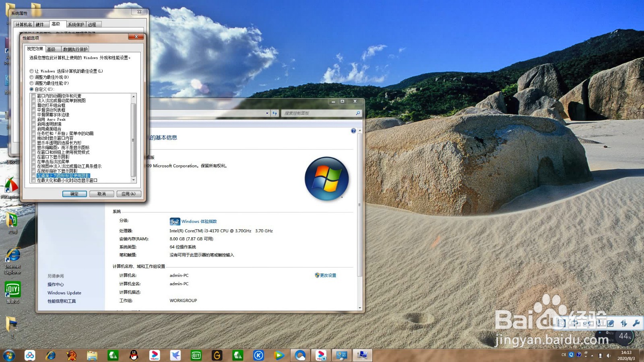Image resolution: width=644 pixels, height=362 pixels.
Task: Click the blue help question tray icon
Action: coord(578,355)
